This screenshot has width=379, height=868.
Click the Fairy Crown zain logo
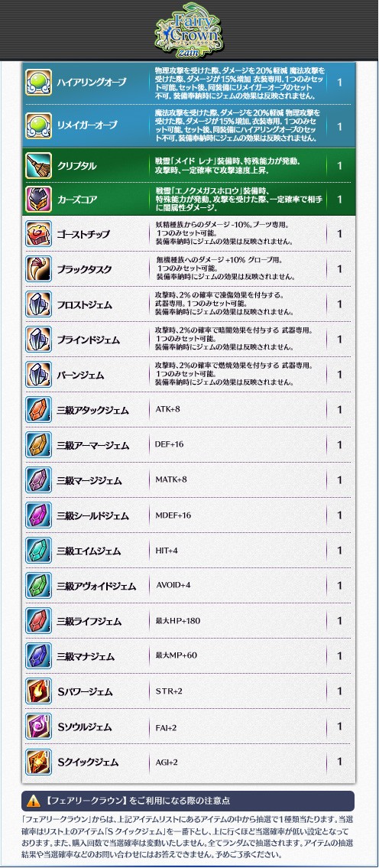pyautogui.click(x=189, y=29)
